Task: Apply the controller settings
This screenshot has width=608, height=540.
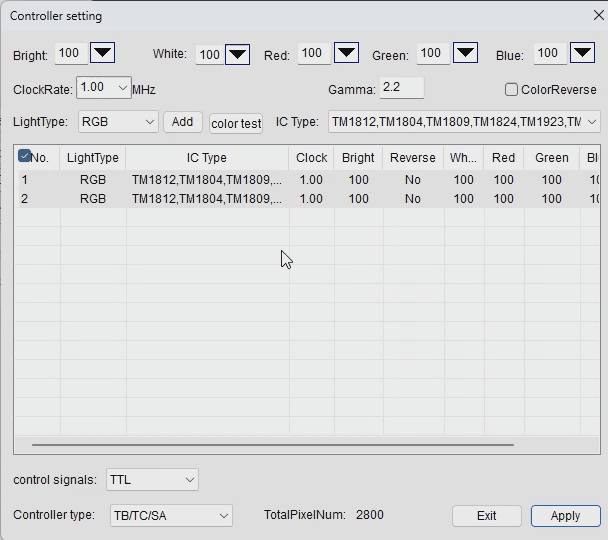Action: coord(566,516)
